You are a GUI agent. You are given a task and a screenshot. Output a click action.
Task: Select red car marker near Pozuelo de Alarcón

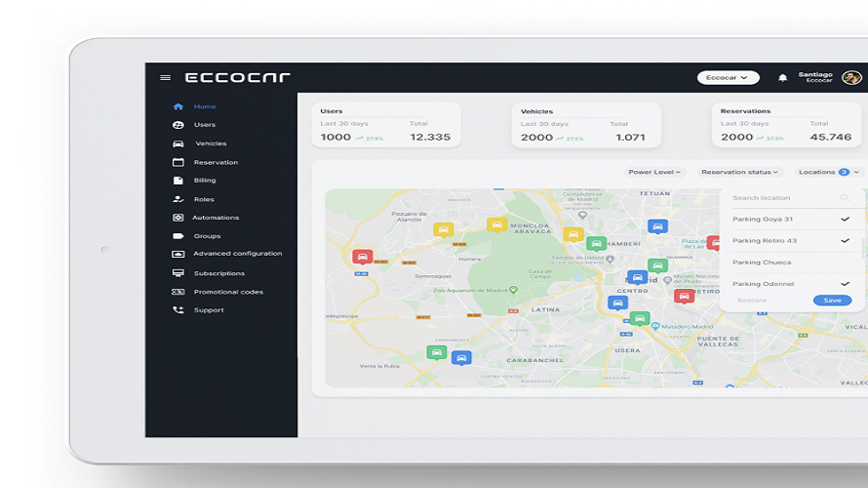363,257
